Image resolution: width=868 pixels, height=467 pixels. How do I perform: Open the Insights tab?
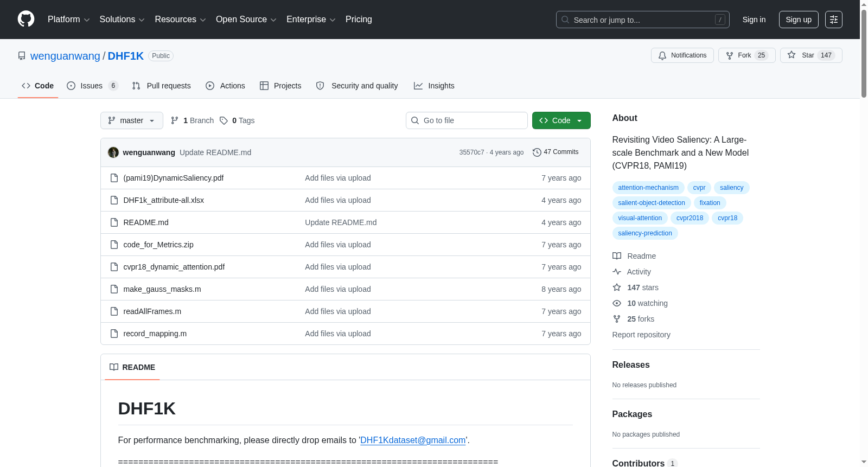(x=434, y=86)
